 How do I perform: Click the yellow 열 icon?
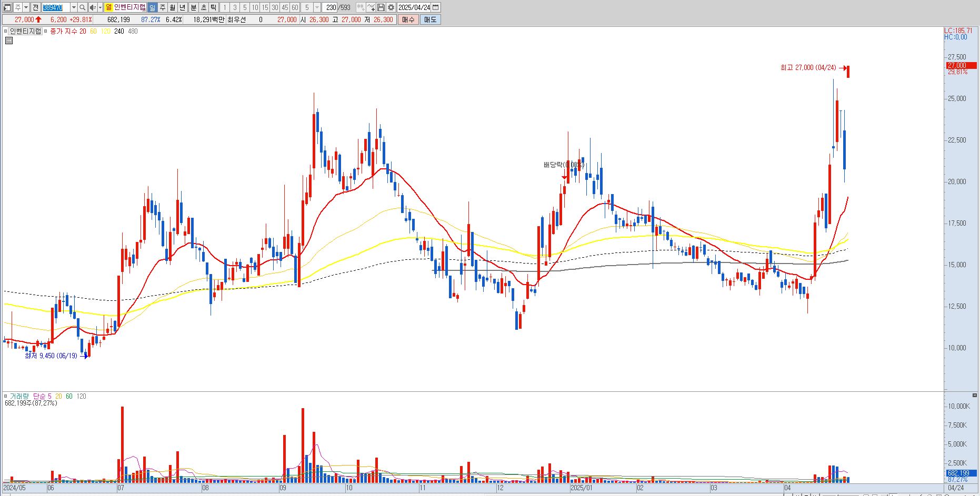(108, 7)
